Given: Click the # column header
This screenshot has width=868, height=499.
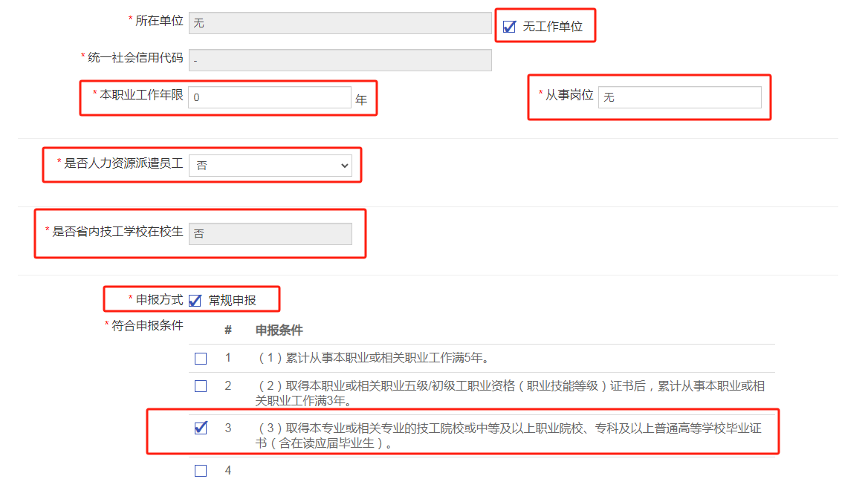Looking at the screenshot, I should point(228,330).
